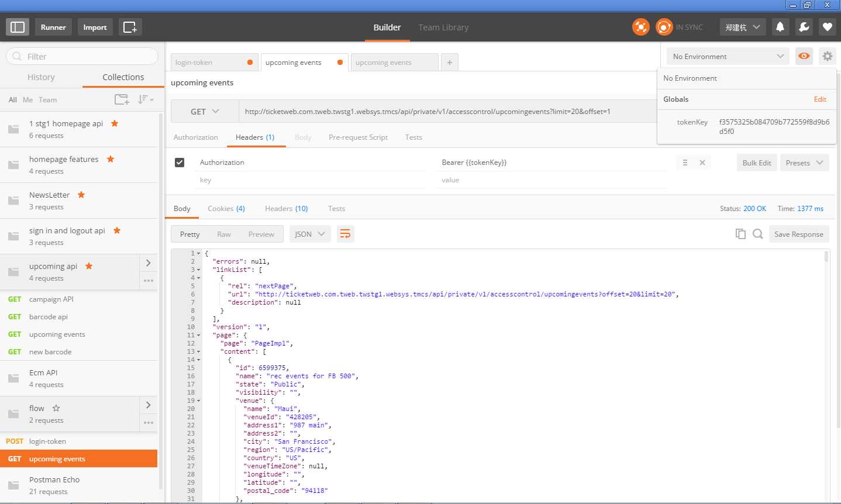Create a new collection folder icon
Image resolution: width=841 pixels, height=504 pixels.
point(122,99)
